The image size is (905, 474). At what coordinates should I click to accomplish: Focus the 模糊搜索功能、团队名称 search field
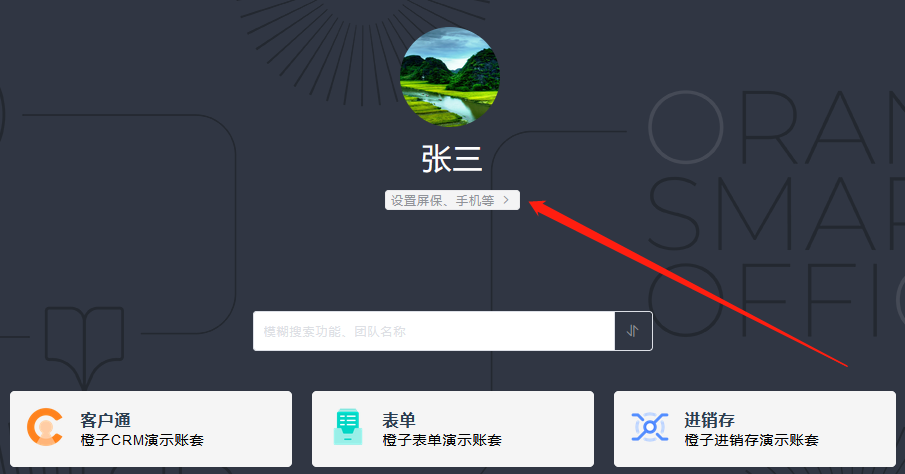pos(434,331)
